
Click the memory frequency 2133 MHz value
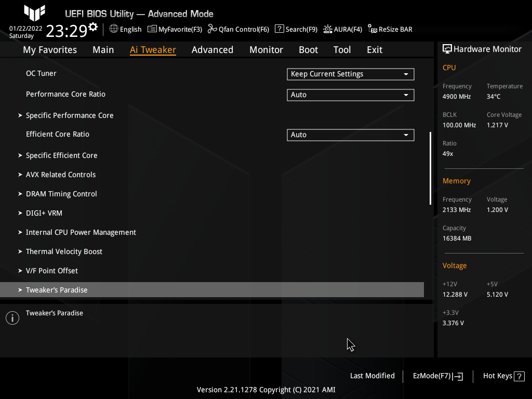click(456, 210)
